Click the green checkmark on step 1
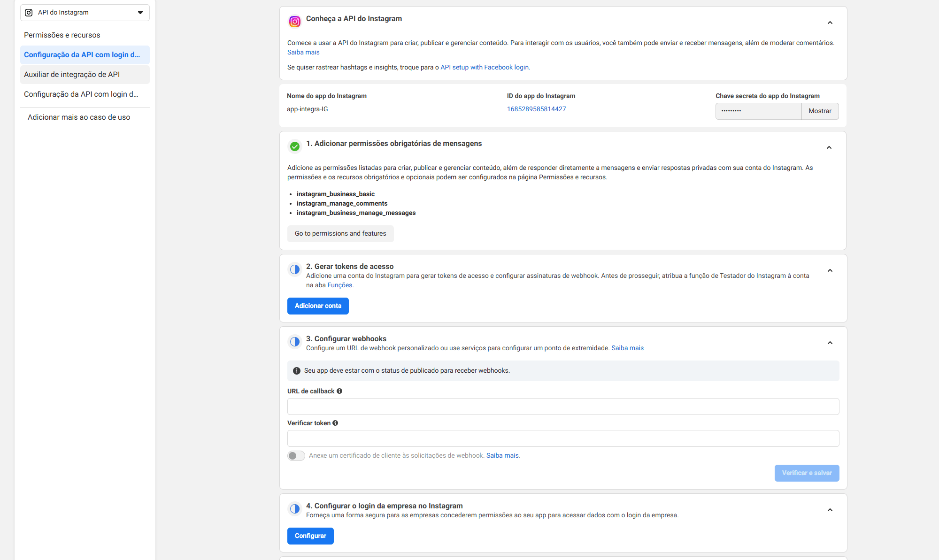This screenshot has width=939, height=560. tap(295, 146)
